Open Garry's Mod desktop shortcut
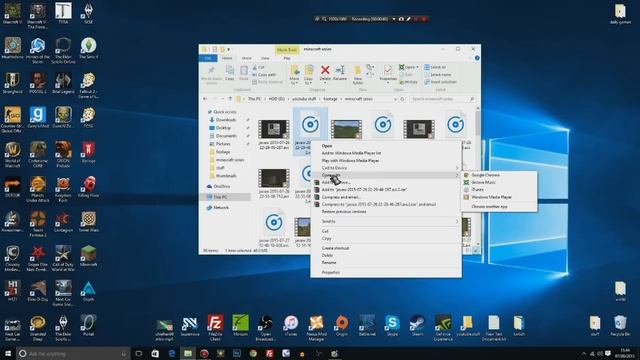Screen dimensions: 640x360 pyautogui.click(x=38, y=118)
